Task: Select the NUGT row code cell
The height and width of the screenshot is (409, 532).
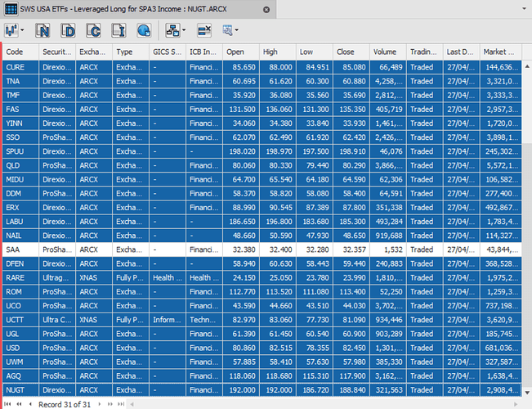Action: (20, 390)
